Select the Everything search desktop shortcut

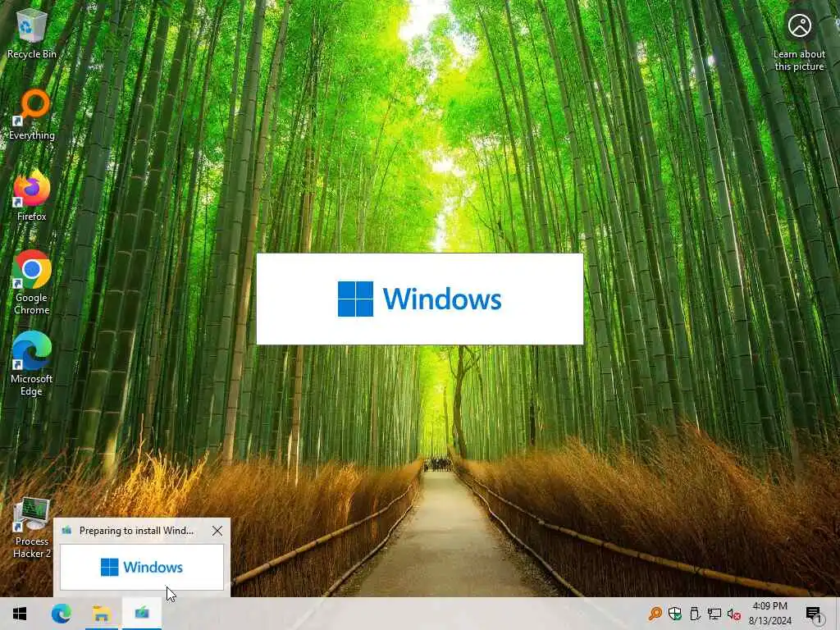point(32,115)
